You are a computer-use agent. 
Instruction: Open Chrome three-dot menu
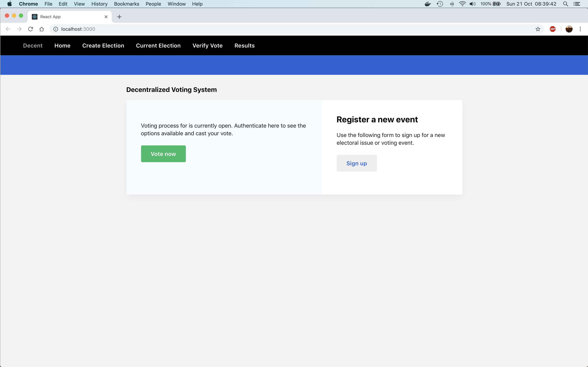(580, 29)
